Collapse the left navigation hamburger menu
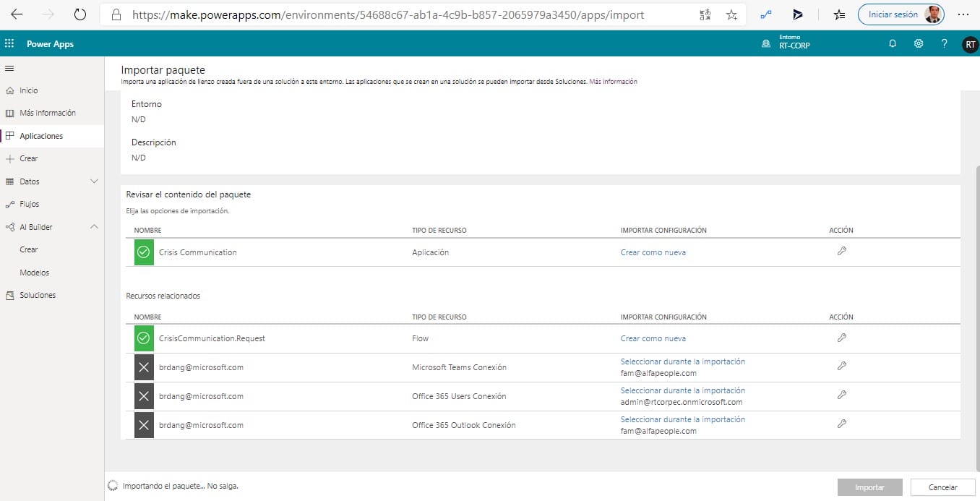The height and width of the screenshot is (501, 980). [9, 68]
